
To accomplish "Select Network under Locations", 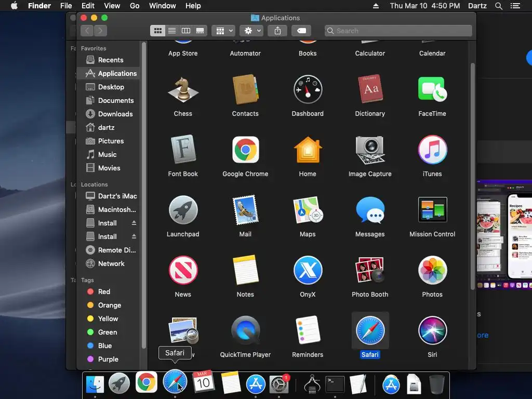I will (x=108, y=263).
